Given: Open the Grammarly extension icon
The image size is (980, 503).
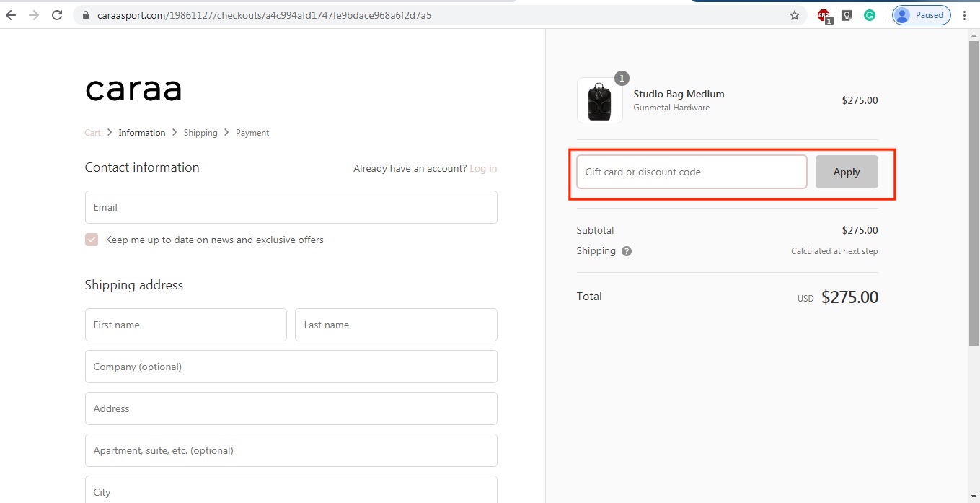Looking at the screenshot, I should coord(870,15).
